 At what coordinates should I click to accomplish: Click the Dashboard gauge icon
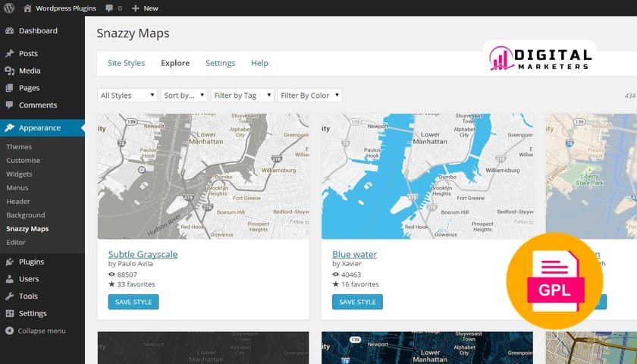point(10,31)
